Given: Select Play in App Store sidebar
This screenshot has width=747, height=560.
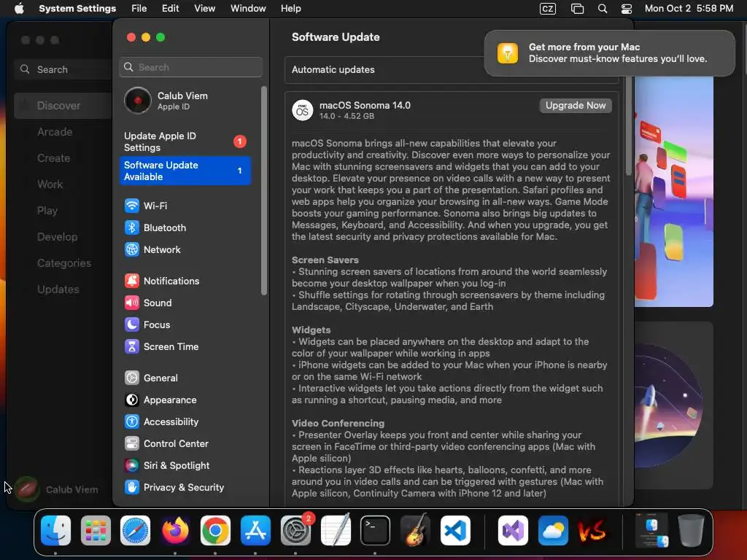Looking at the screenshot, I should [x=47, y=211].
